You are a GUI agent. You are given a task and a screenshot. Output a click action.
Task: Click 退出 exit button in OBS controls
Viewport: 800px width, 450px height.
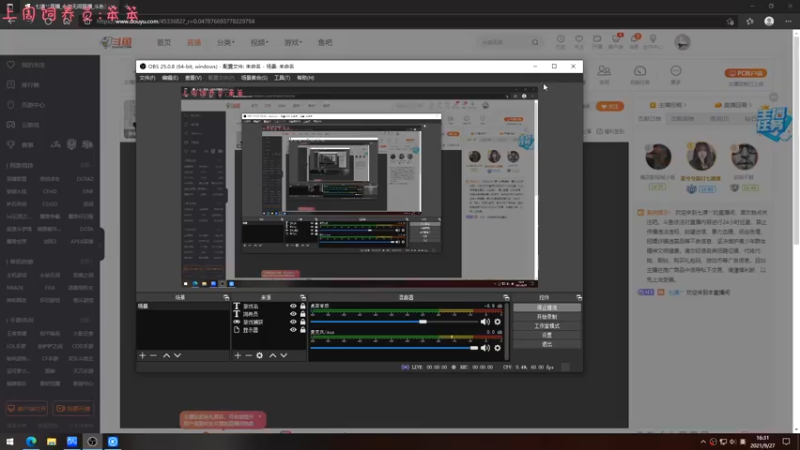547,344
